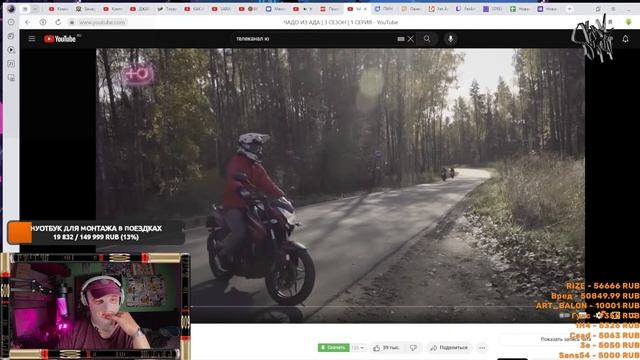Open the YouTube hamburger guide menu
The image size is (640, 360).
pyautogui.click(x=31, y=39)
